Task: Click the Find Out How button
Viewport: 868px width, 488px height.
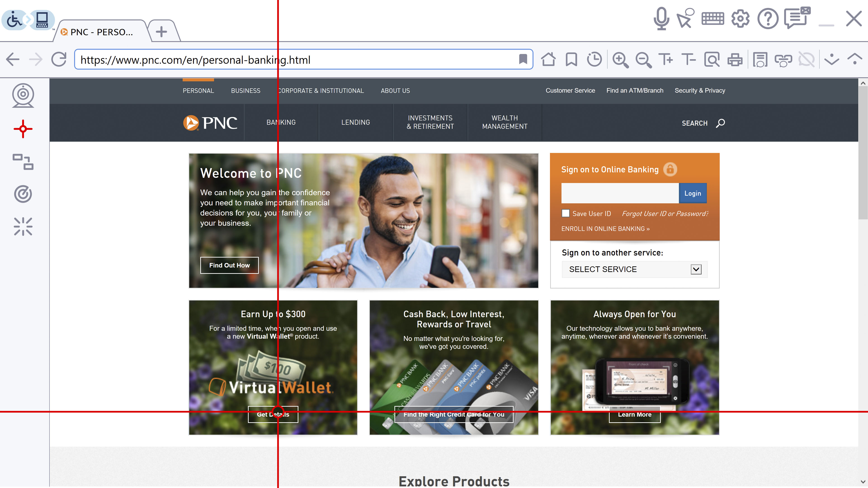Action: coord(229,265)
